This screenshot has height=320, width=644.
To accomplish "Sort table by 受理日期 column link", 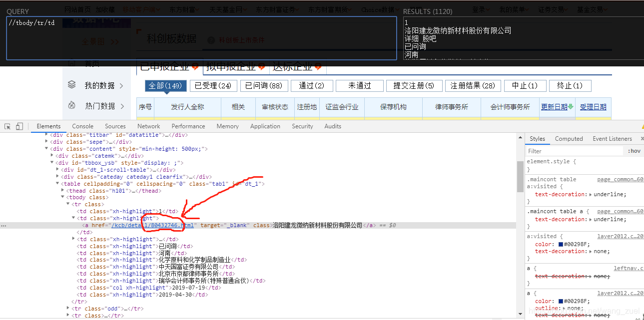I will pyautogui.click(x=593, y=107).
